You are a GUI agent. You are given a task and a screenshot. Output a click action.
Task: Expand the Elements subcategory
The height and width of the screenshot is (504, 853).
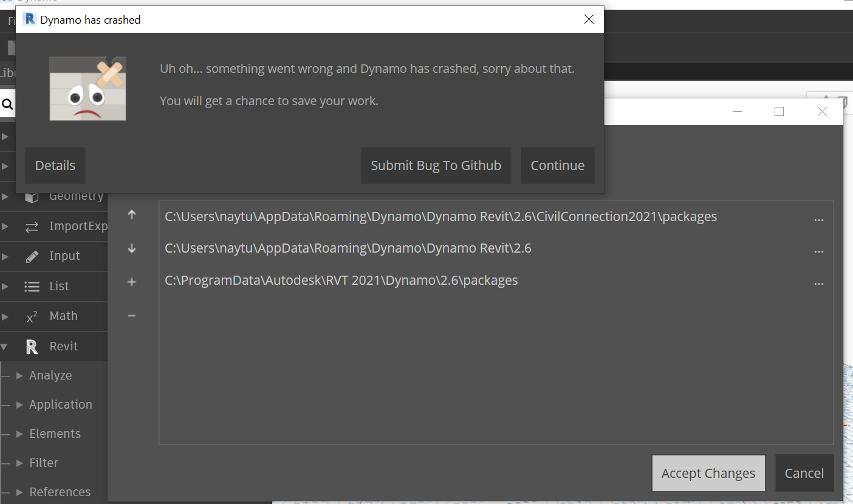(20, 434)
